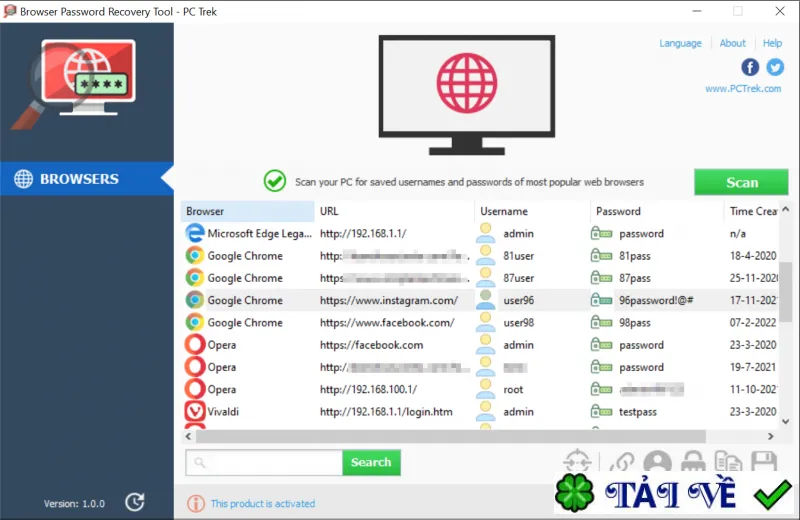Click the Microsoft Edge Legacy browser icon

195,233
